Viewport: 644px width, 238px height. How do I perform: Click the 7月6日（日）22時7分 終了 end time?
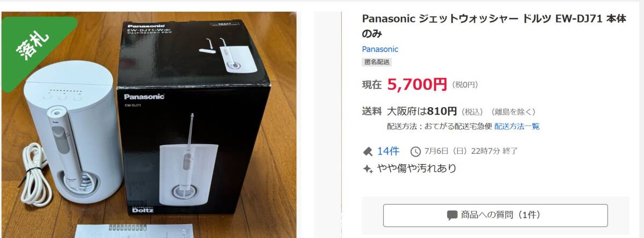tap(470, 151)
